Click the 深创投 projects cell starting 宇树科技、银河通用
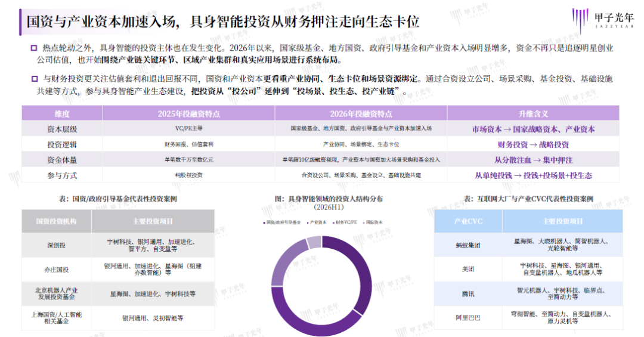This screenshot has width=644, height=337. [153, 245]
